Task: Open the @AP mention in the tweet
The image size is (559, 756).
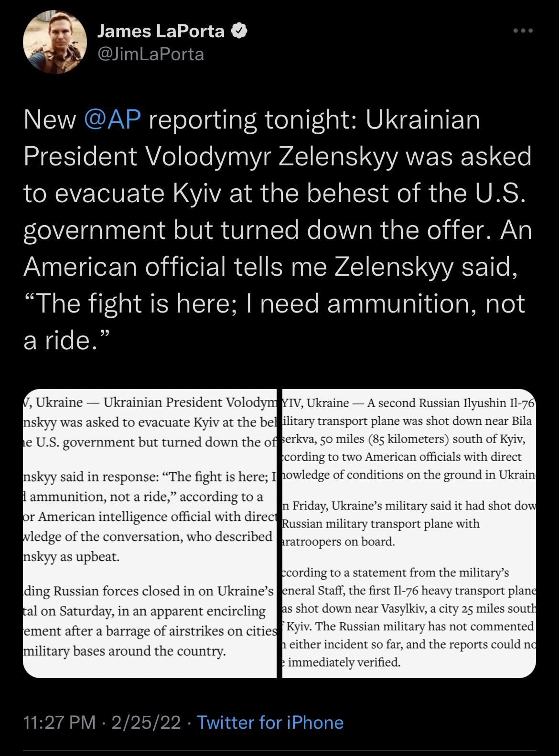Action: 113,119
